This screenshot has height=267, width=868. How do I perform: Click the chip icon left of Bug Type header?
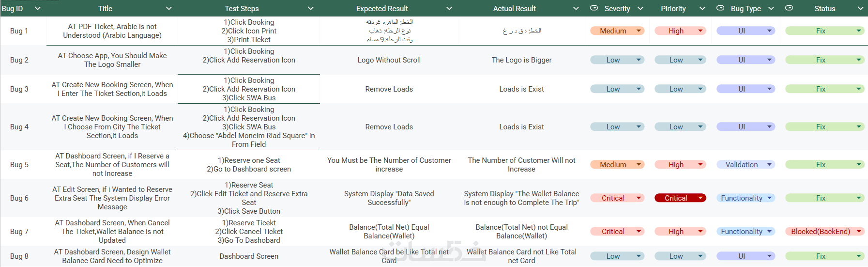[x=720, y=8]
